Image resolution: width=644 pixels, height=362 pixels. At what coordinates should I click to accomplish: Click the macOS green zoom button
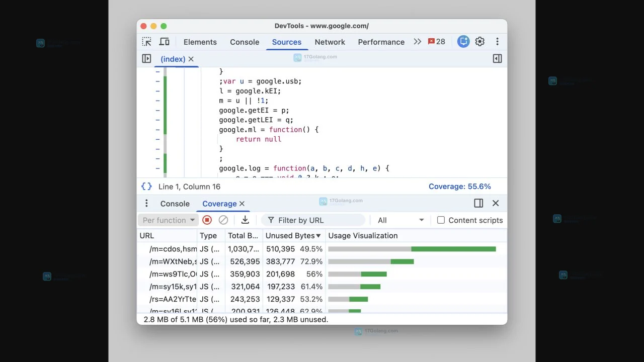tap(164, 26)
